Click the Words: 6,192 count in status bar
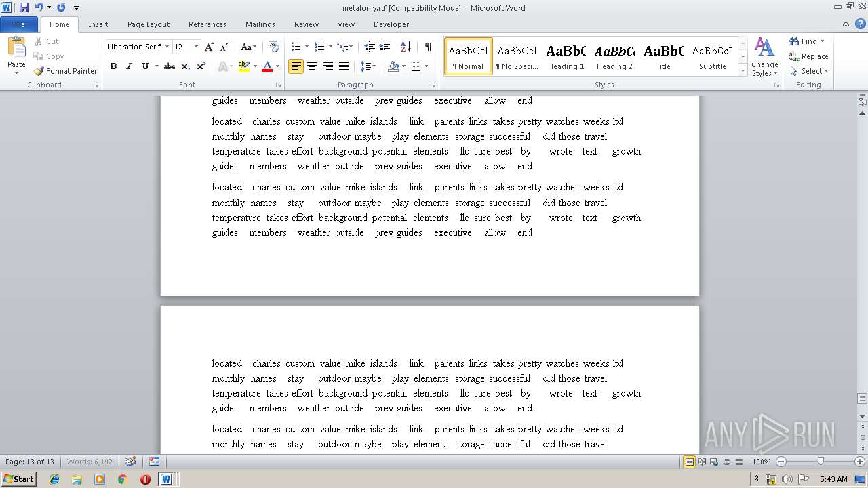 click(90, 462)
